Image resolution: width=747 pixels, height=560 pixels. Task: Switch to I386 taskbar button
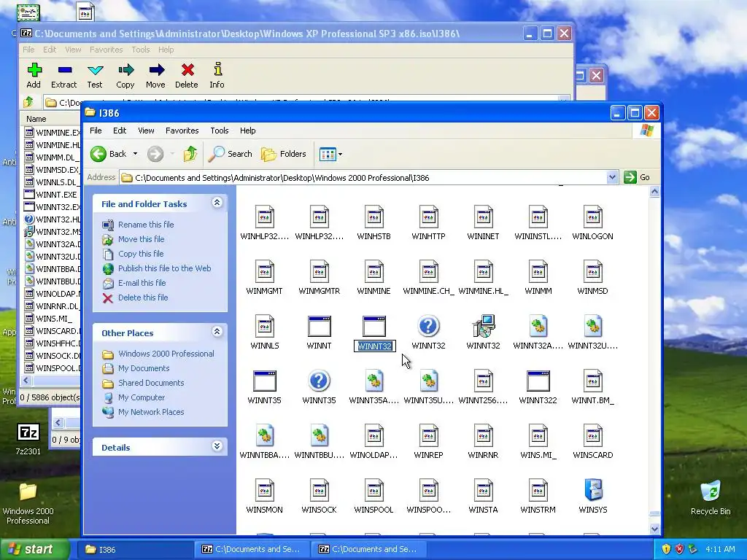point(136,549)
